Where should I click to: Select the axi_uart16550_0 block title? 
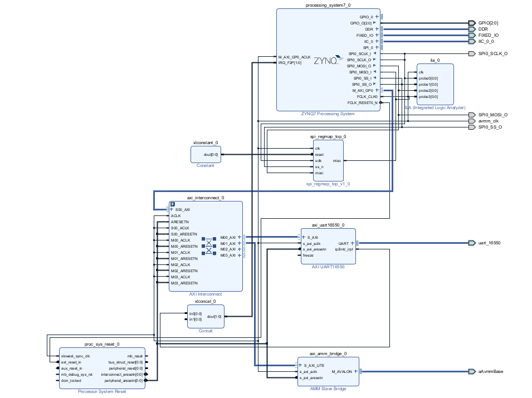(x=328, y=225)
